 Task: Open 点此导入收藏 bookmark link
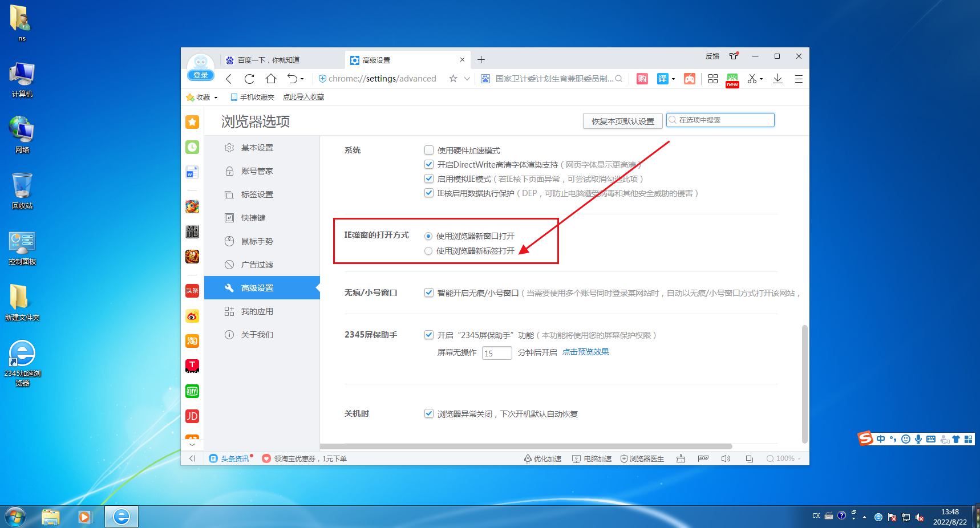pyautogui.click(x=303, y=98)
